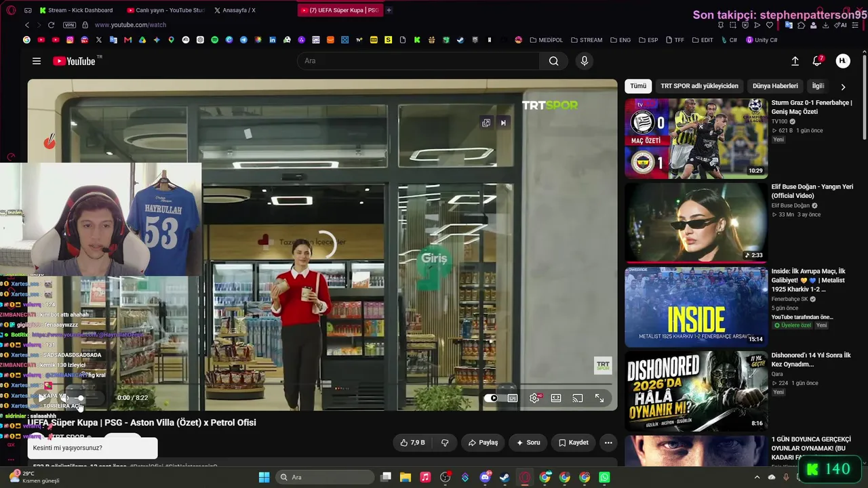Screen dimensions: 868x488
Task: Click the YouTube search magnifier button
Action: 554,61
